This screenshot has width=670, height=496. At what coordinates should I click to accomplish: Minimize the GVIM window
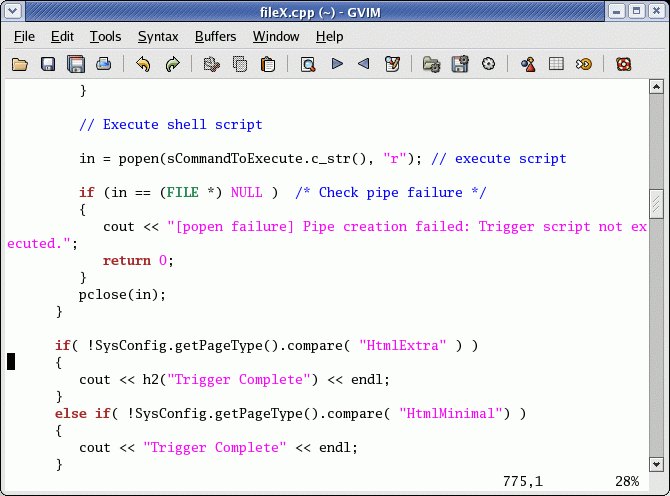point(616,11)
